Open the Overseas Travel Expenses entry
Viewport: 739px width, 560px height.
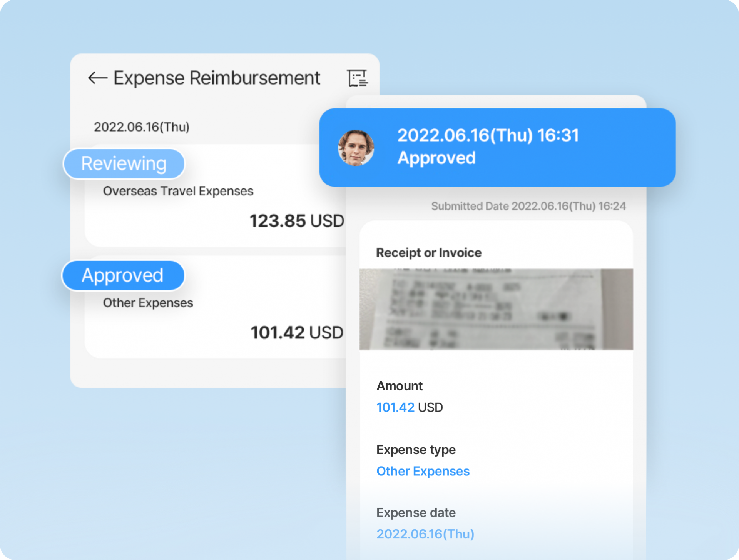[x=178, y=191]
